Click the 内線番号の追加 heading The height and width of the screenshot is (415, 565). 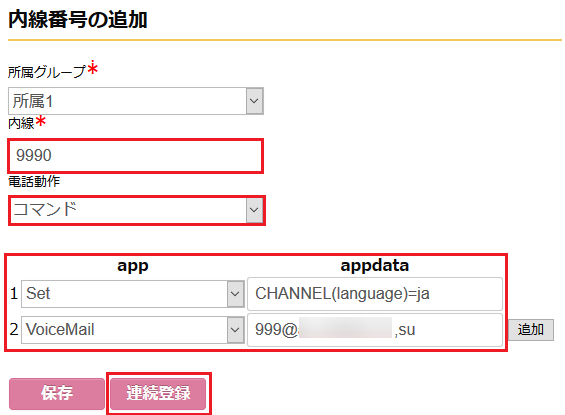click(x=78, y=19)
